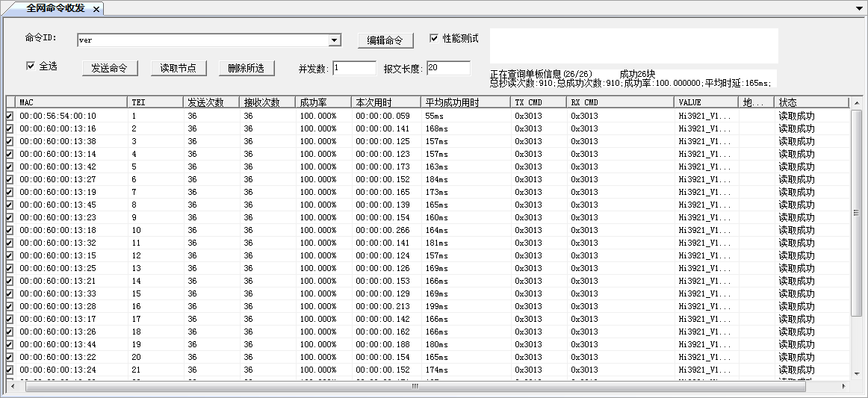Click elapsed time 00:00:00.213
The image size is (868, 398).
point(383,307)
